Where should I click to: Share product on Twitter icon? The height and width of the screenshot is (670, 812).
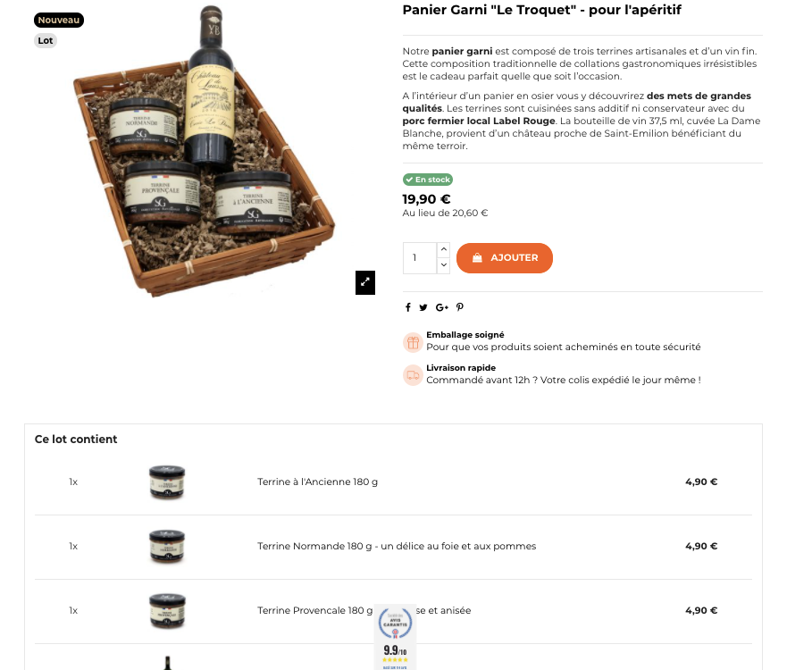[x=423, y=307]
